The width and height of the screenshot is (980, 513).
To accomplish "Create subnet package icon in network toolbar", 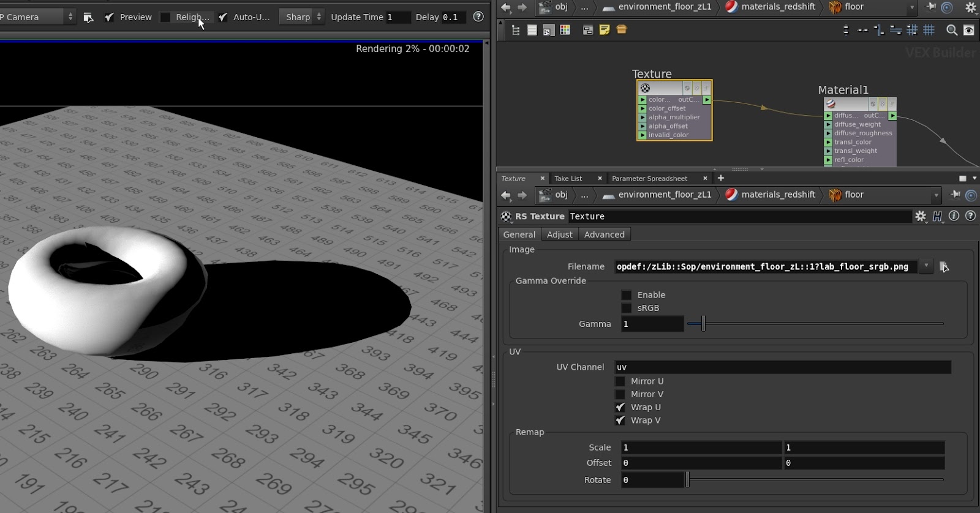I will (622, 29).
